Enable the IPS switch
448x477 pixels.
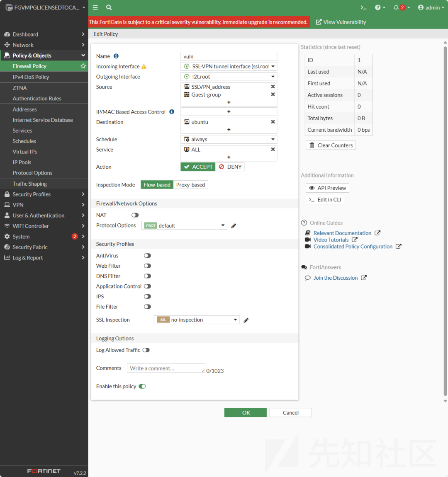[x=147, y=297]
